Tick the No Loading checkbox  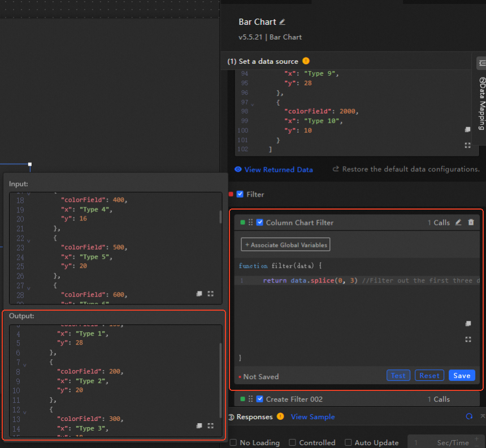(233, 442)
